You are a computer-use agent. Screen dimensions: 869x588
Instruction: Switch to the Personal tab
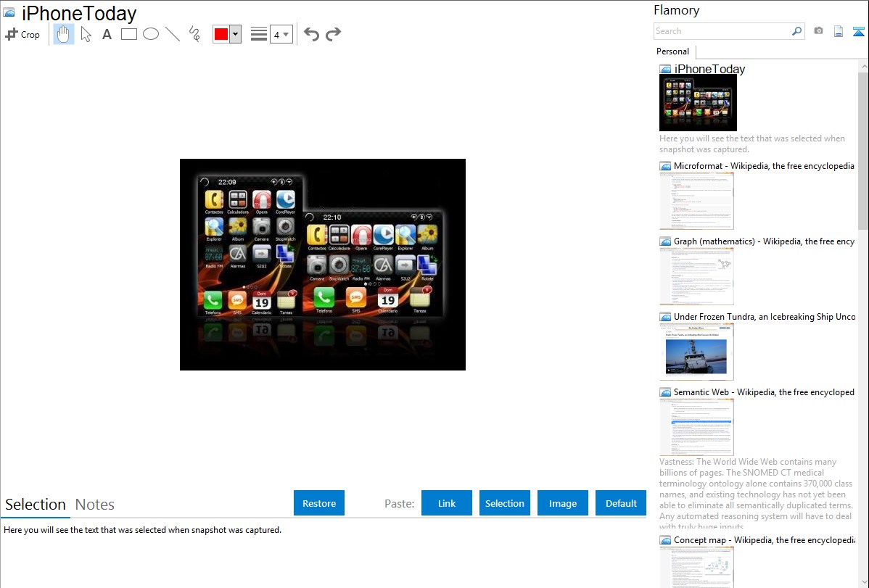tap(673, 51)
